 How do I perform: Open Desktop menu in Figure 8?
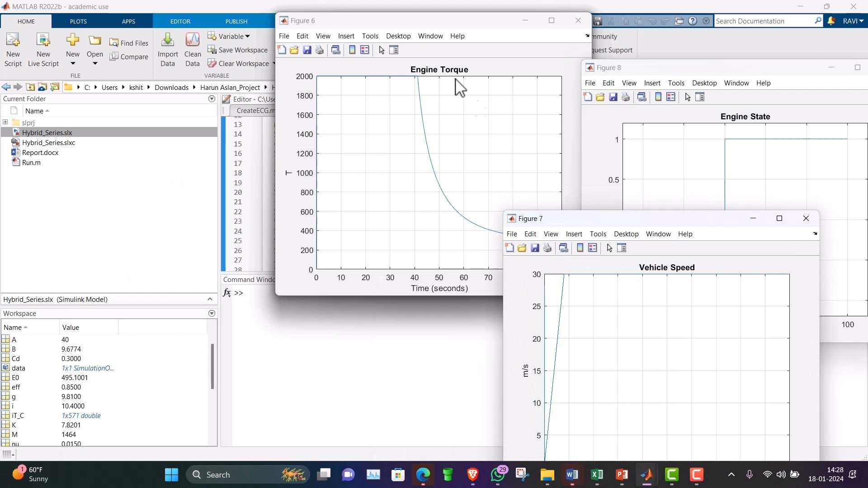pos(704,83)
